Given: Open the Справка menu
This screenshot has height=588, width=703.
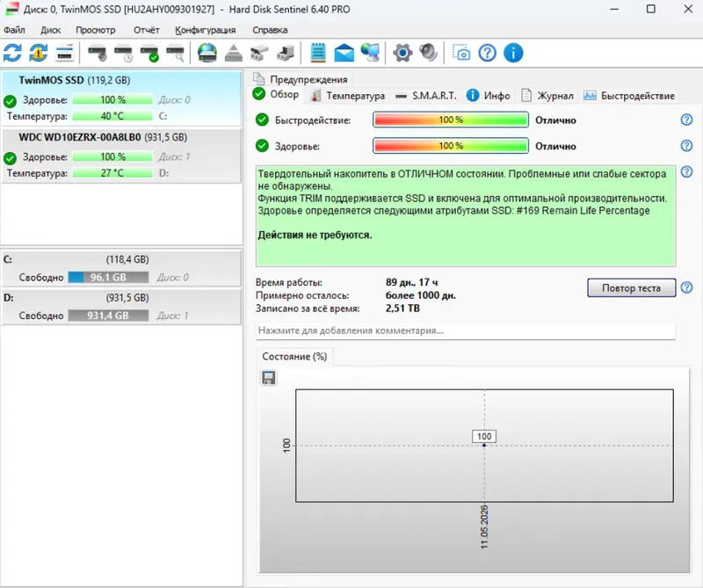Looking at the screenshot, I should [270, 30].
